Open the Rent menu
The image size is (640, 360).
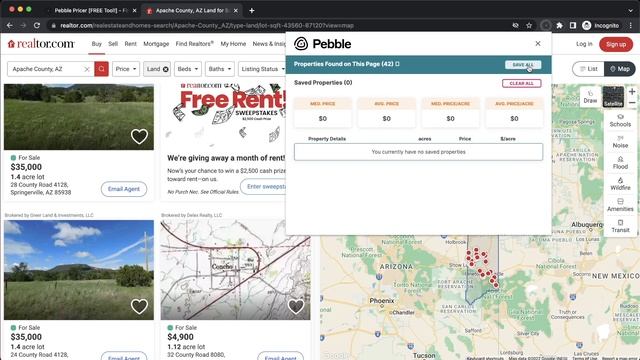pyautogui.click(x=131, y=44)
